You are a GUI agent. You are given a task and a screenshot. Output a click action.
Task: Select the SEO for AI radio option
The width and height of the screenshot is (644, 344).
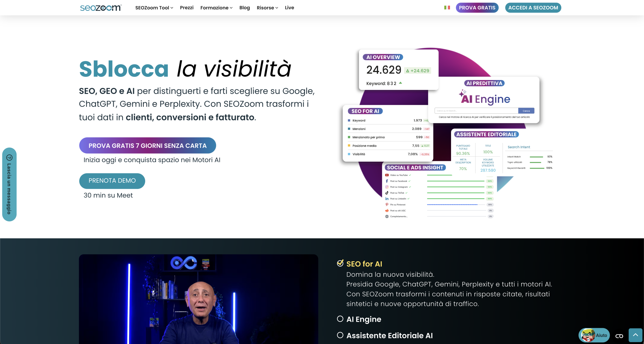point(340,263)
